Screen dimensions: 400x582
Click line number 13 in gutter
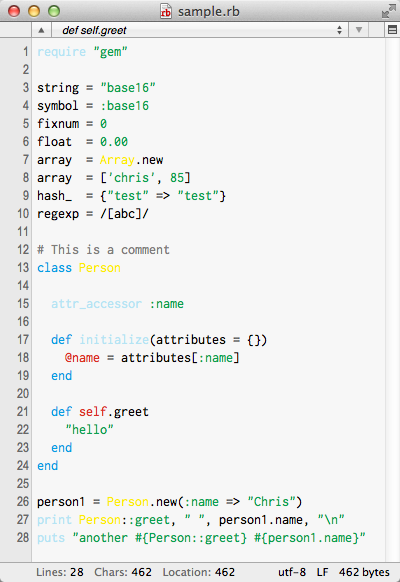tap(23, 268)
